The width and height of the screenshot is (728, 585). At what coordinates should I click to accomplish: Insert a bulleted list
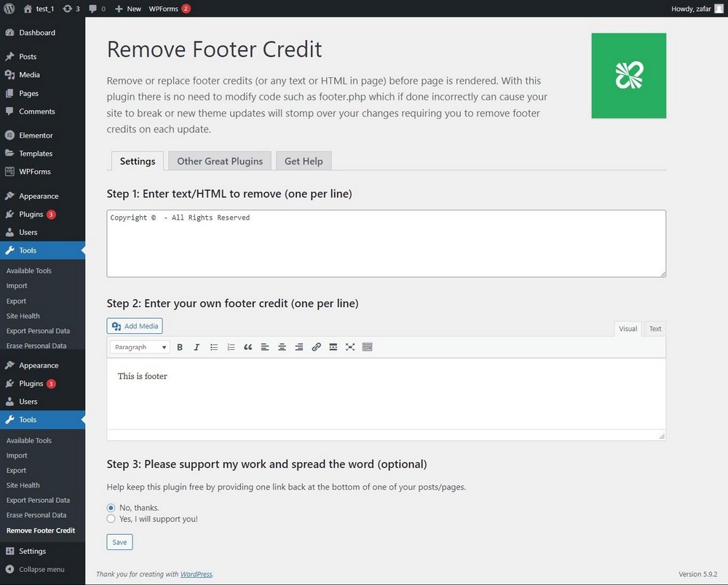click(x=213, y=347)
